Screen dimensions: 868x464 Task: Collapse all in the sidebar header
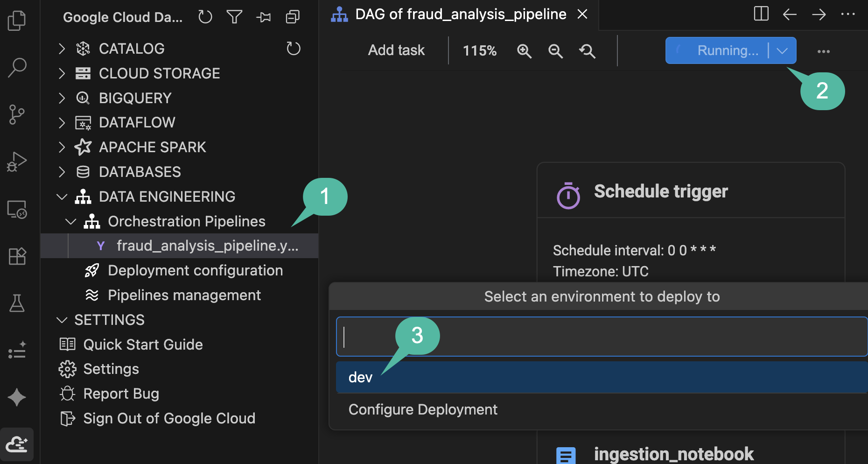[293, 17]
